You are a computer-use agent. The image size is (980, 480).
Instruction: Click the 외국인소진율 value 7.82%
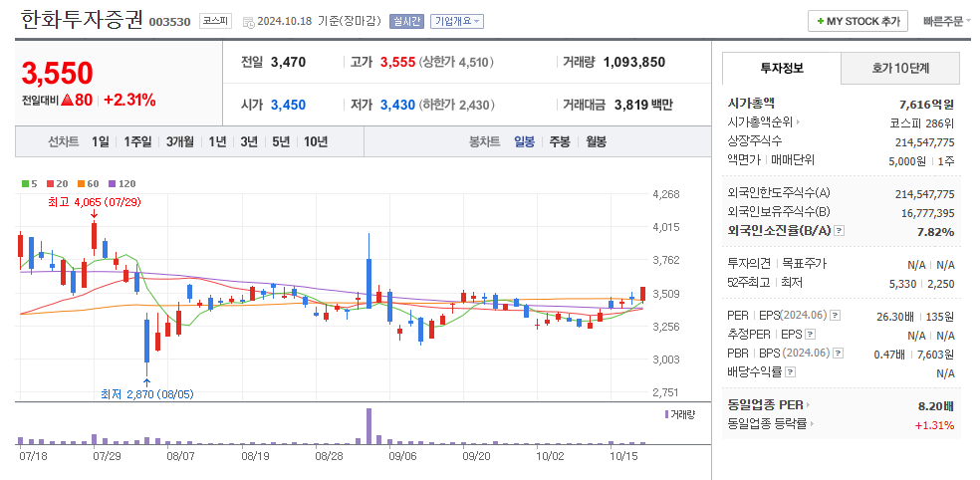pos(935,232)
